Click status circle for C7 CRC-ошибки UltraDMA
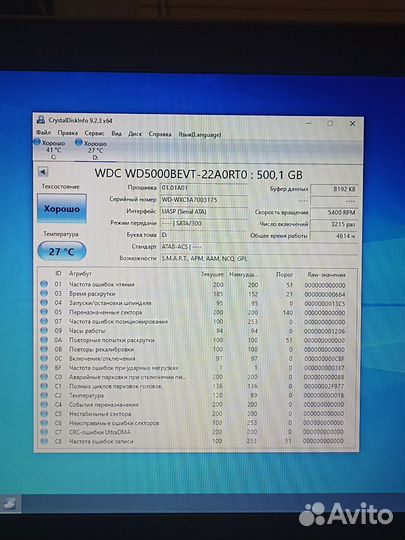This screenshot has width=405, height=540. point(44,432)
